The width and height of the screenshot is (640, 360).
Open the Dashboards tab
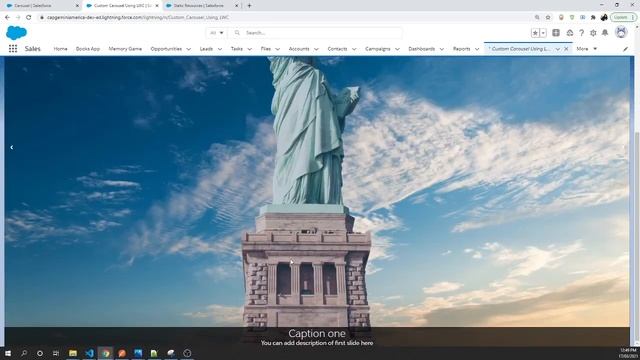[x=422, y=49]
